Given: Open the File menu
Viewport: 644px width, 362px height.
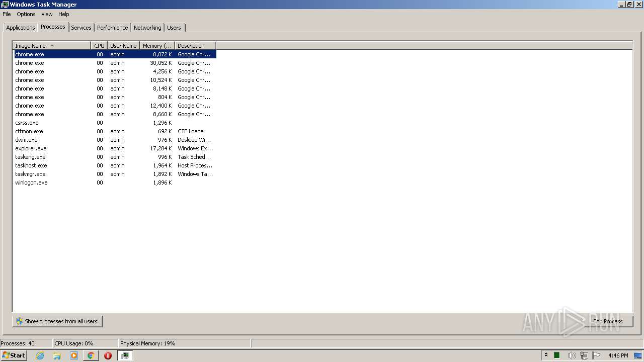Looking at the screenshot, I should [7, 14].
